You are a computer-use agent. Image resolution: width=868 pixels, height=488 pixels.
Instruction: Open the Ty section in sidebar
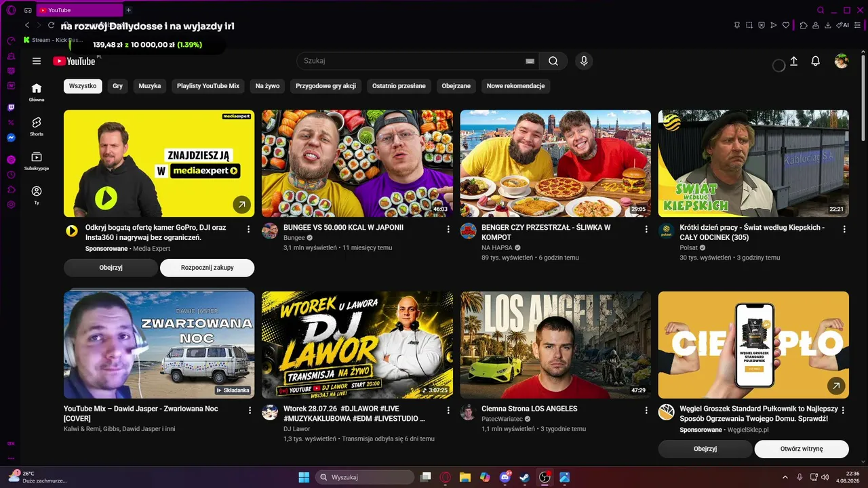37,195
